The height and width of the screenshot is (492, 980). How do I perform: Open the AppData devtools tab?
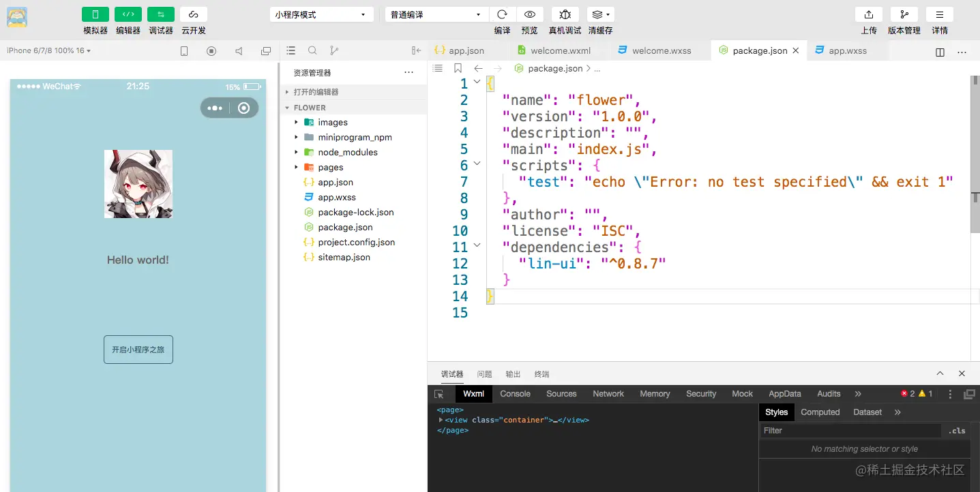coord(785,394)
